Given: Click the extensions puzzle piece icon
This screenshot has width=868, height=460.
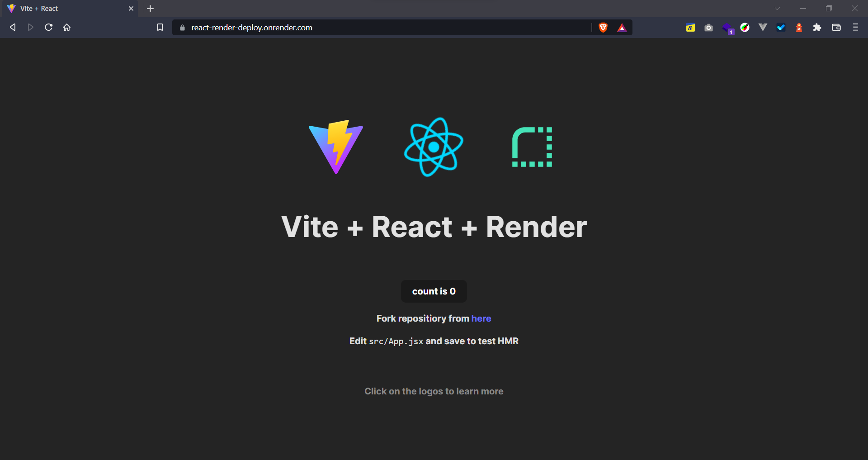Looking at the screenshot, I should point(817,27).
